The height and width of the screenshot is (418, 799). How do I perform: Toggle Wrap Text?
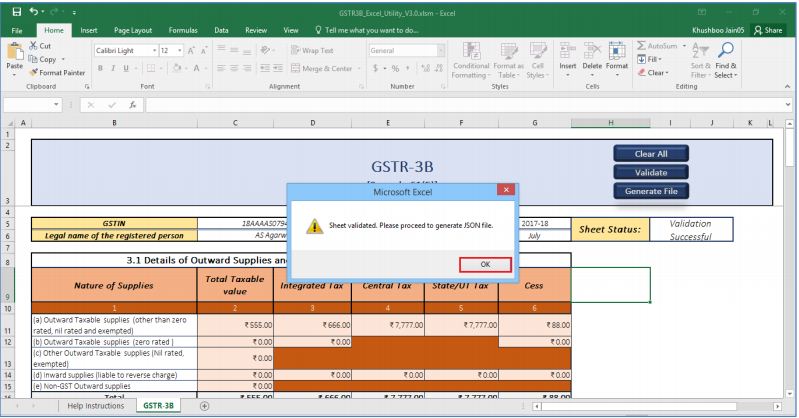(x=312, y=50)
